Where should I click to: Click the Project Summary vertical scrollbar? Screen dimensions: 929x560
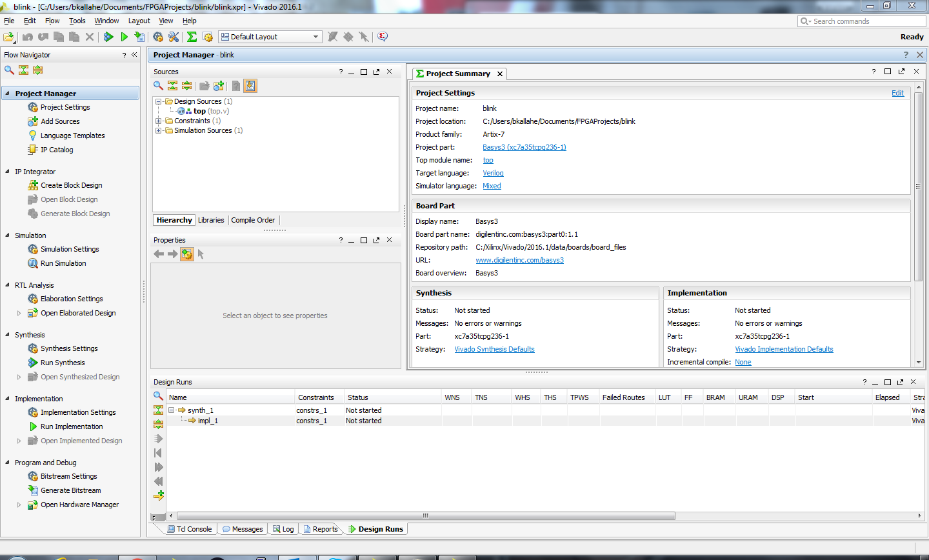pos(918,186)
